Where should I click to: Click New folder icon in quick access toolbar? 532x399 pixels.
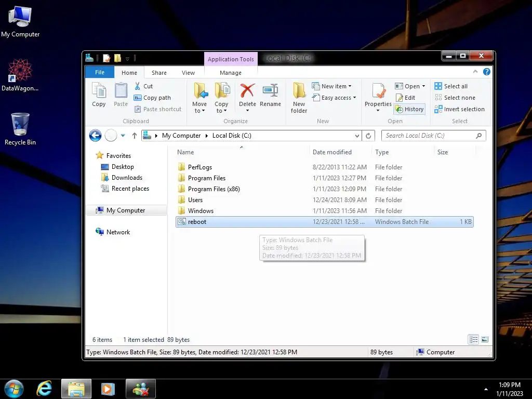click(x=117, y=58)
